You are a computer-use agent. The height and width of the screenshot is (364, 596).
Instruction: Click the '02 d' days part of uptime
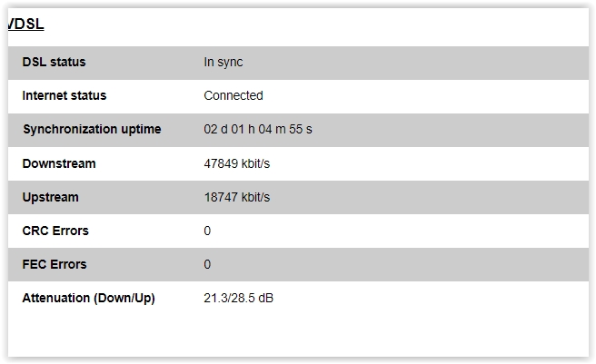214,129
